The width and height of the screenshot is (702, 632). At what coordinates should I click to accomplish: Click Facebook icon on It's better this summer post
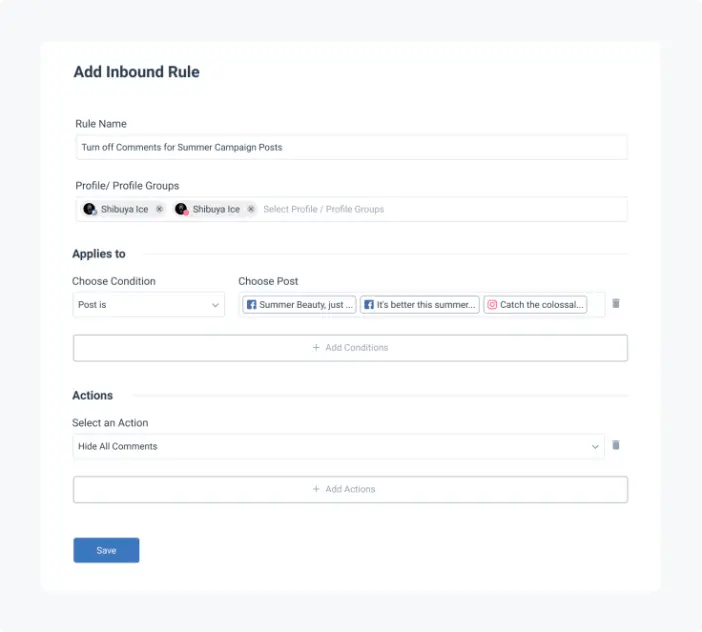coord(369,305)
